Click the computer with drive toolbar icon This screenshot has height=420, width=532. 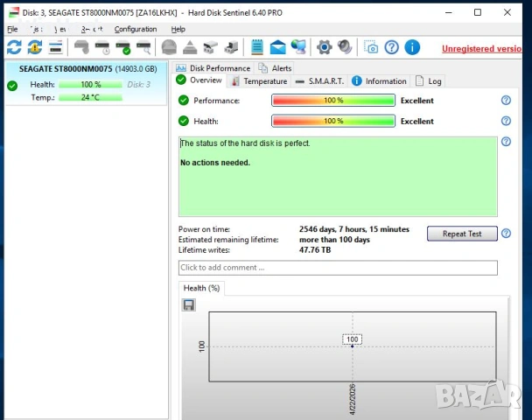(x=231, y=47)
